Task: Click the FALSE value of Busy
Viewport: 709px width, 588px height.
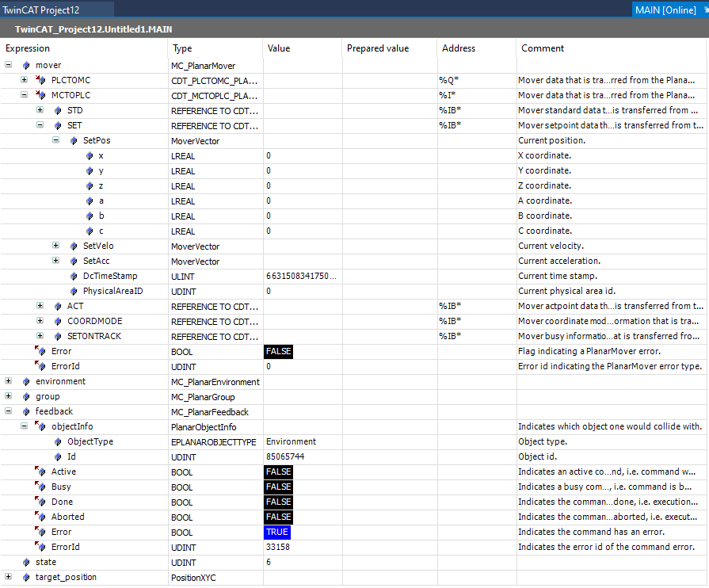Action: click(x=279, y=487)
